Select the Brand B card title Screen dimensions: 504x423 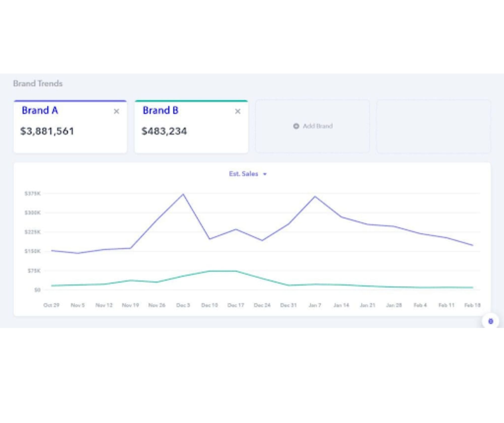pos(161,110)
